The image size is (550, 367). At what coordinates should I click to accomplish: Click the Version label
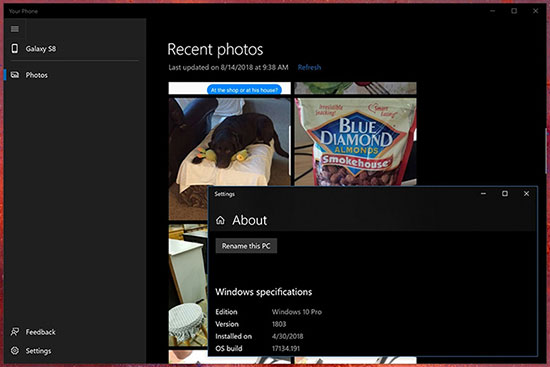point(227,324)
